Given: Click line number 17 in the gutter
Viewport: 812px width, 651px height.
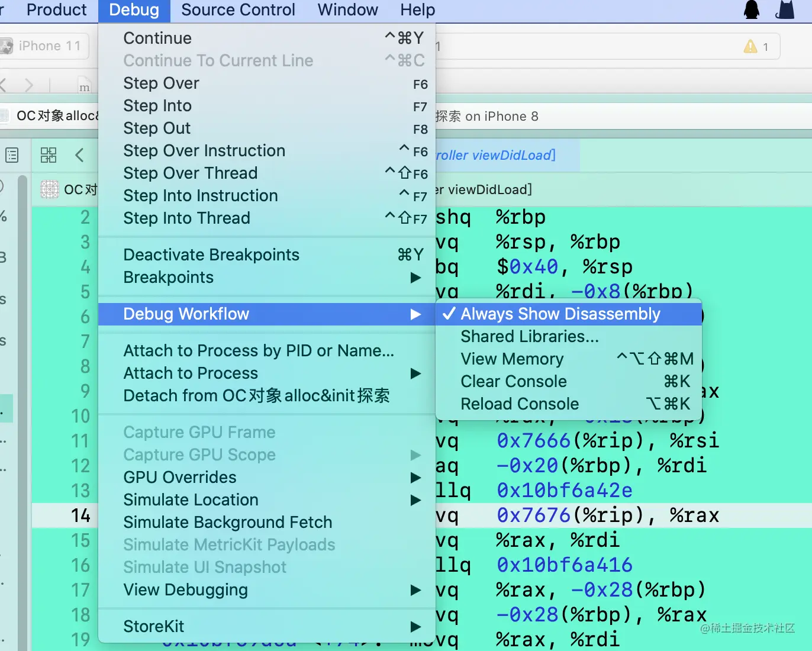Looking at the screenshot, I should 80,590.
